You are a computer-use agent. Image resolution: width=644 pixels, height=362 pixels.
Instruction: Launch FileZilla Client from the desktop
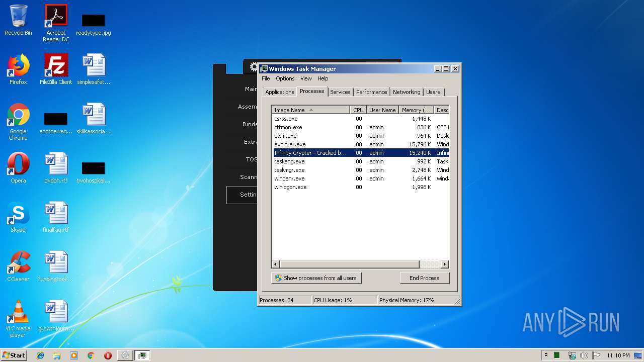point(56,69)
